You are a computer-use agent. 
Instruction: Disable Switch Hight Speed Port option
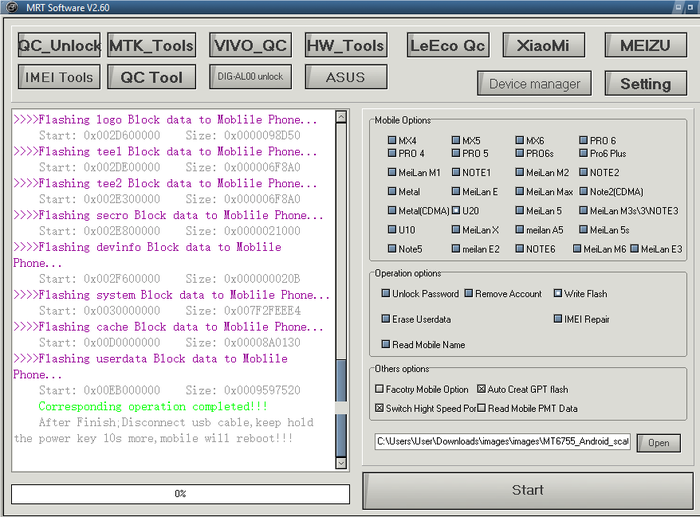click(x=379, y=408)
